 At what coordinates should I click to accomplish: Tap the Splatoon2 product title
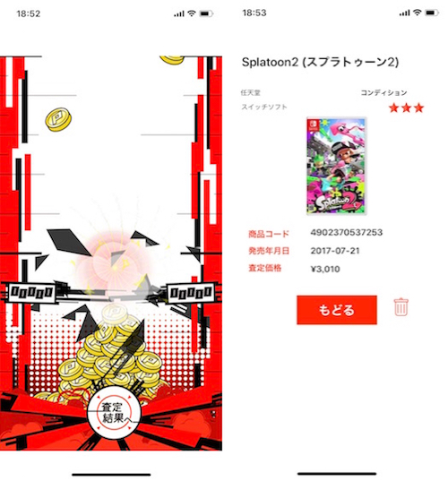pyautogui.click(x=320, y=63)
